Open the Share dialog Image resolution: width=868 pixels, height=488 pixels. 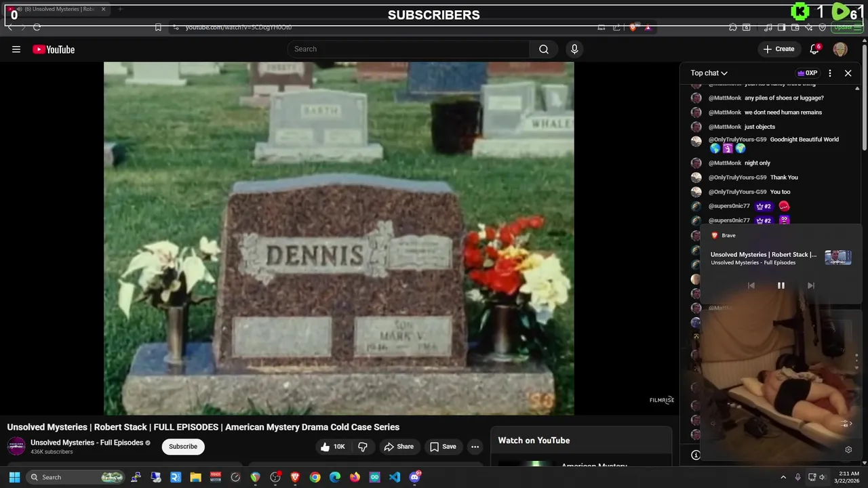point(398,447)
